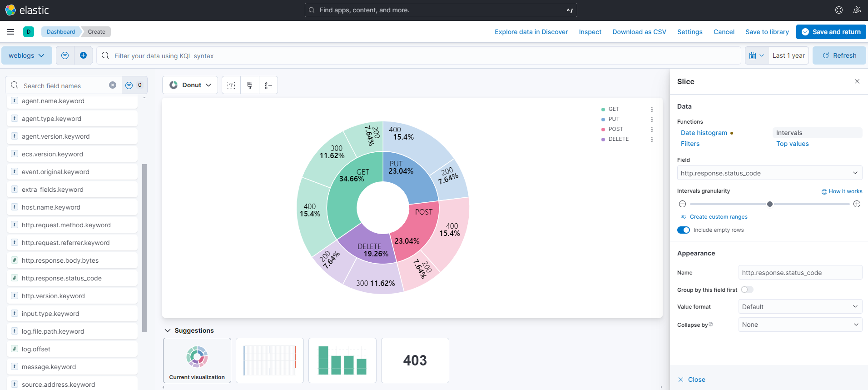Screen dimensions: 868x390
Task: Open the visual options toolbar icon
Action: [231, 85]
